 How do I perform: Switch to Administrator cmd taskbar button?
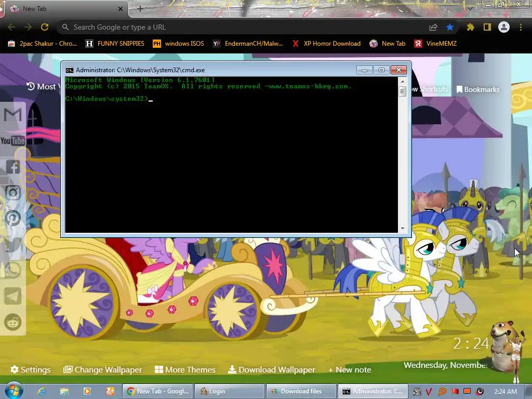[x=373, y=391]
